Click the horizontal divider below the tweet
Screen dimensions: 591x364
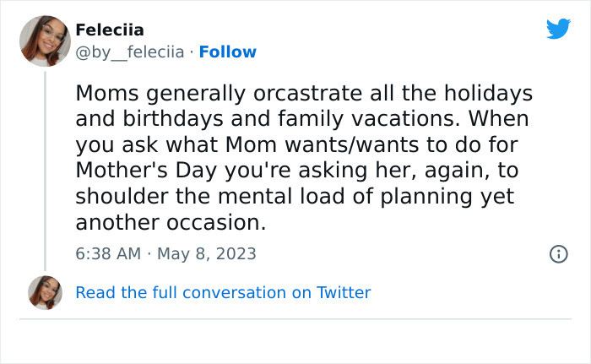click(x=295, y=319)
